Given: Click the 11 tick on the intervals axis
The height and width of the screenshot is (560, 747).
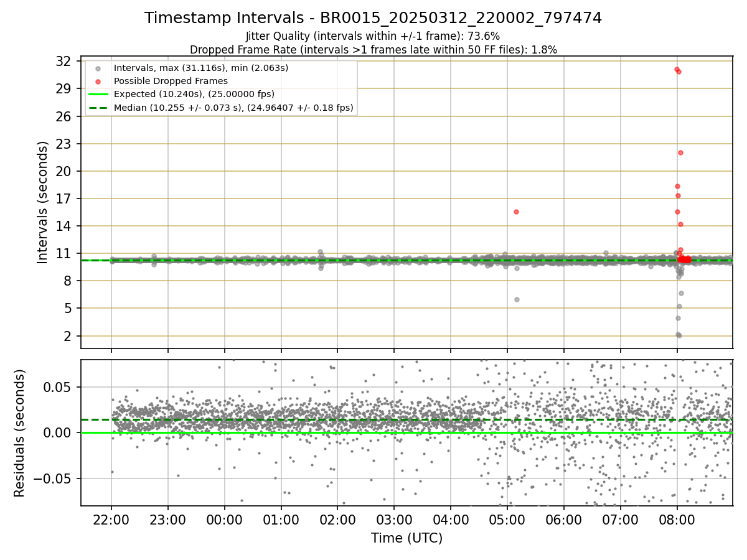Looking at the screenshot, I should tap(63, 253).
